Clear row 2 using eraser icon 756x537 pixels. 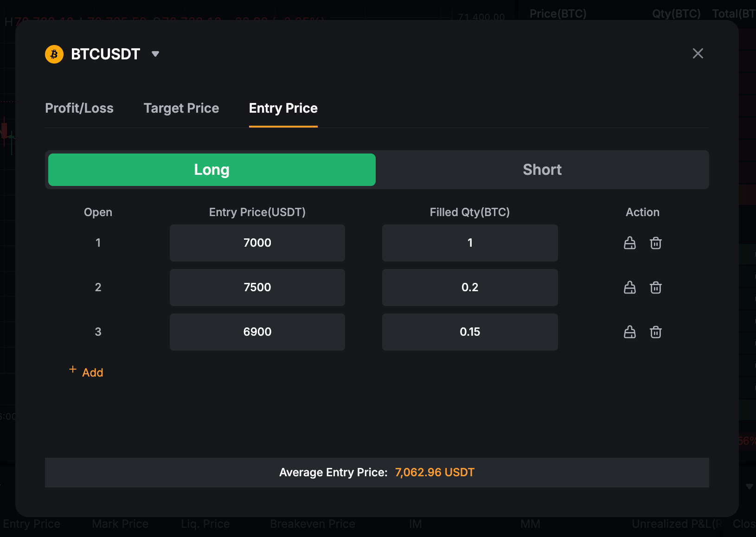(x=629, y=288)
